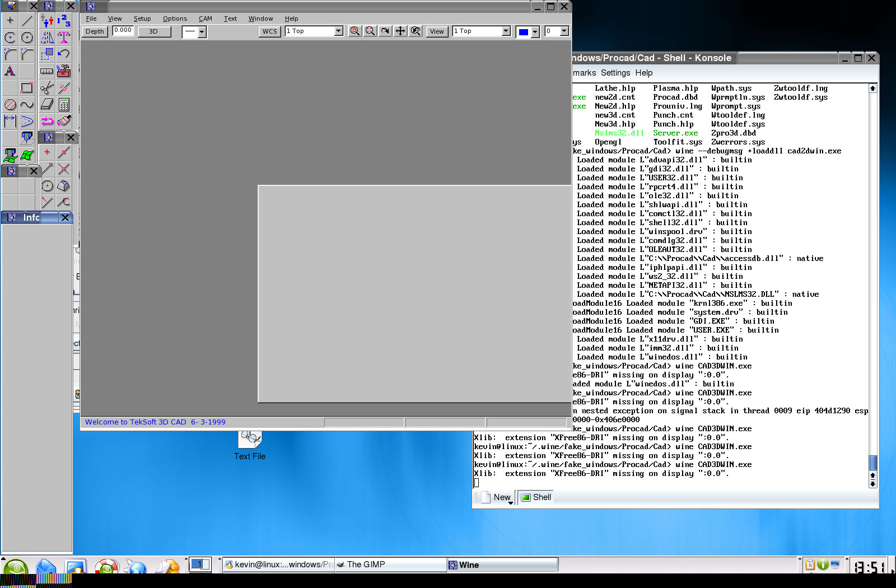
Task: Select the Line drawing tool
Action: 27,21
